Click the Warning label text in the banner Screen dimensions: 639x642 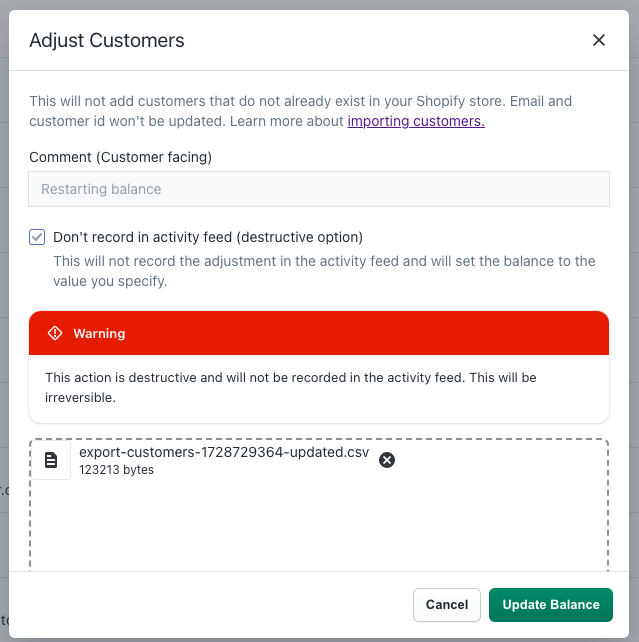(99, 333)
